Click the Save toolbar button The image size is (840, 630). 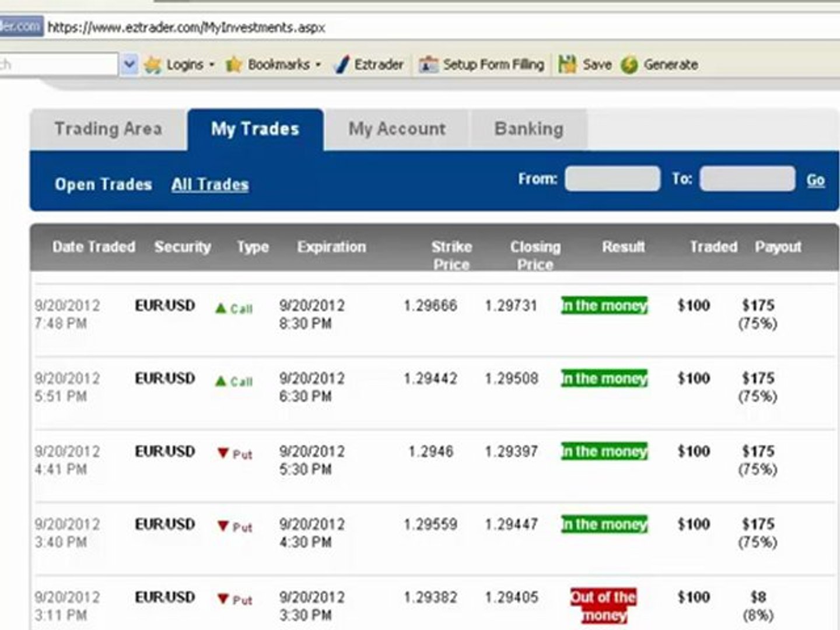[x=585, y=65]
